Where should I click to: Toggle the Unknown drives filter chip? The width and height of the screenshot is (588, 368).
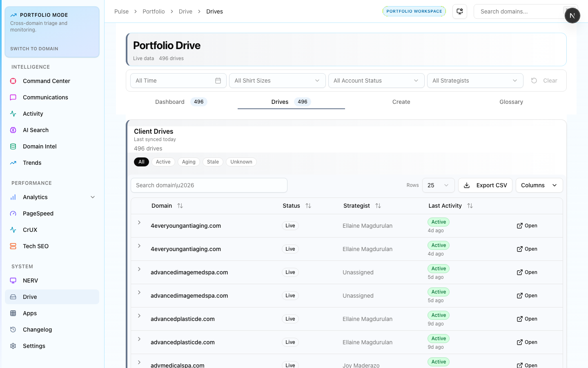click(x=241, y=162)
